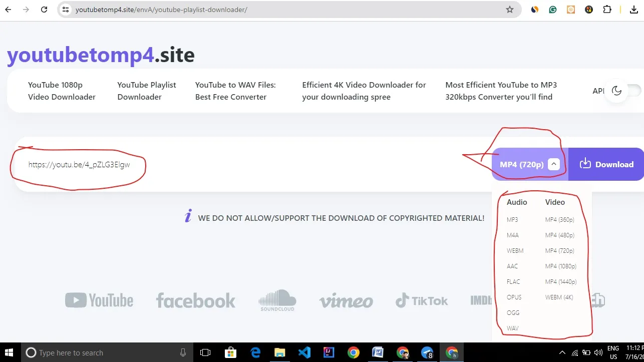Select MP4 (1440p) video format

pyautogui.click(x=561, y=281)
